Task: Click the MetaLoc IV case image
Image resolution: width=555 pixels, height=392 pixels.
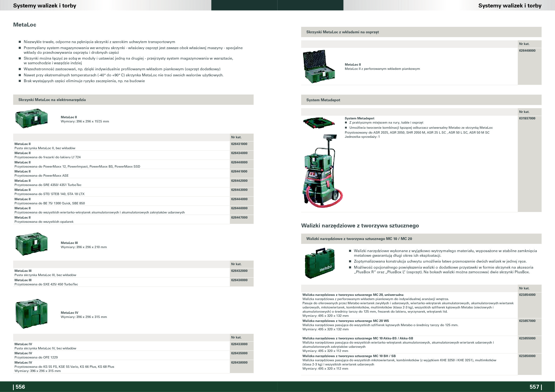Action: 31,314
